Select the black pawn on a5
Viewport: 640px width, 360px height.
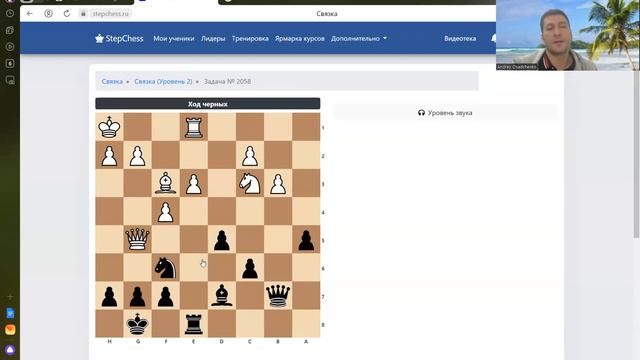[x=306, y=240]
